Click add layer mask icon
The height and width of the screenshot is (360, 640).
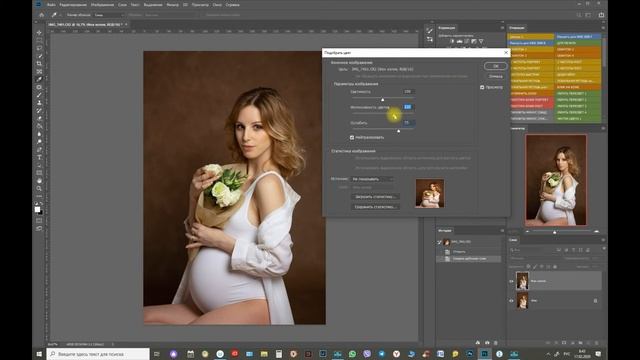pos(564,343)
